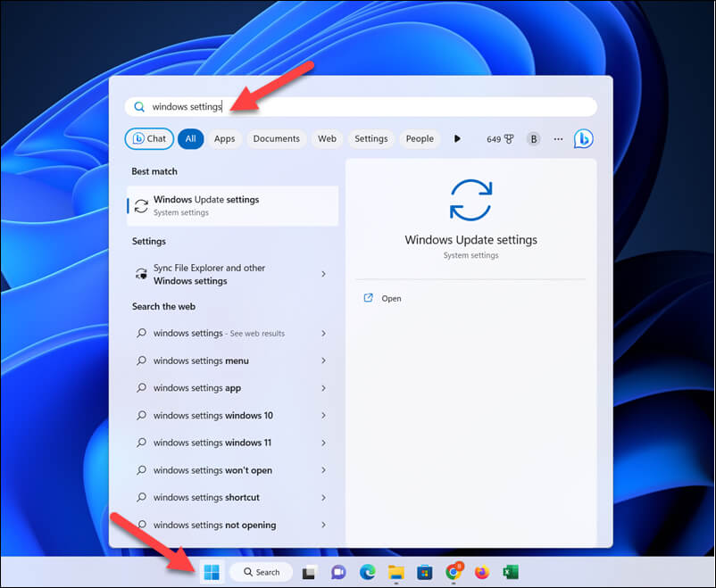Switch to the People filter tab
This screenshot has height=588, width=716.
420,139
